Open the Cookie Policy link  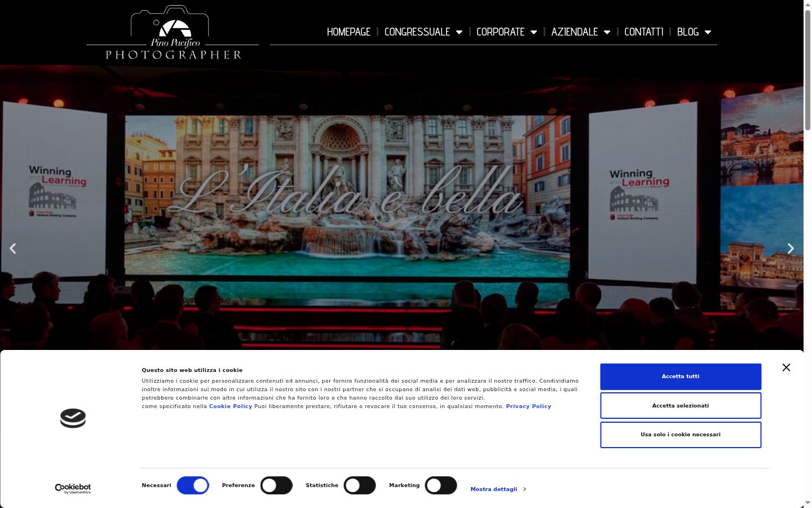231,406
